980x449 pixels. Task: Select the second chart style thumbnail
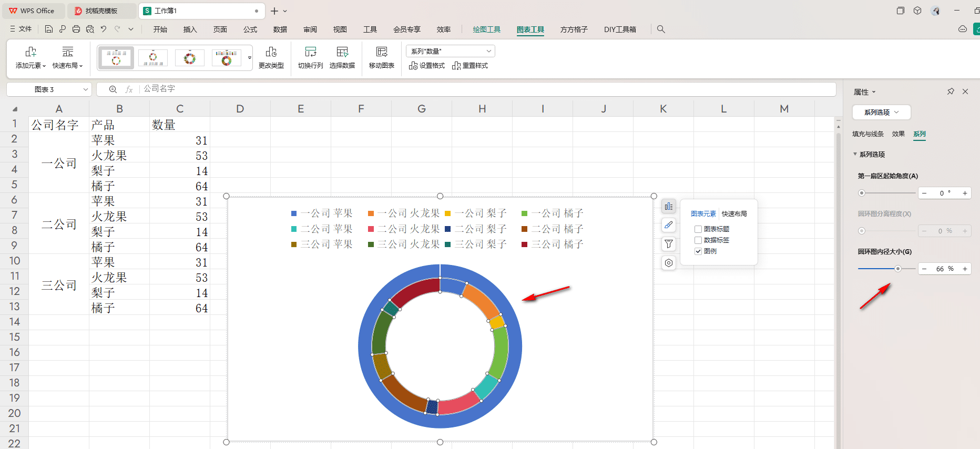(153, 57)
